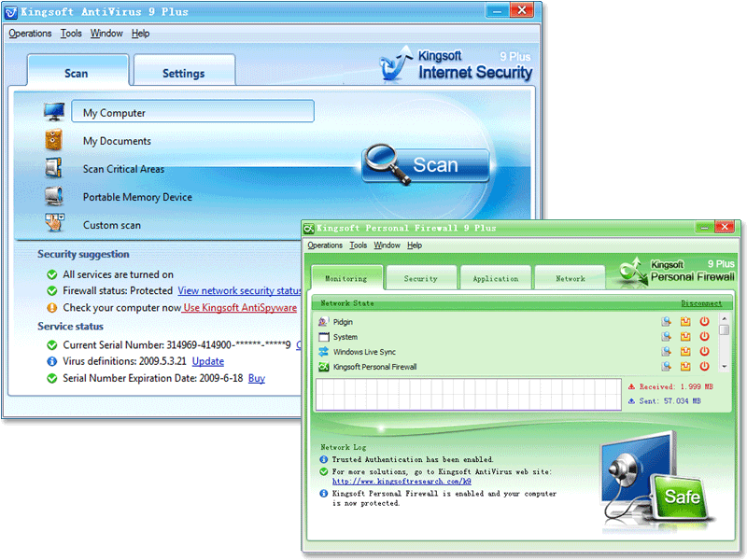Click the red power icon for Pidgin
This screenshot has width=747, height=560.
pyautogui.click(x=704, y=322)
